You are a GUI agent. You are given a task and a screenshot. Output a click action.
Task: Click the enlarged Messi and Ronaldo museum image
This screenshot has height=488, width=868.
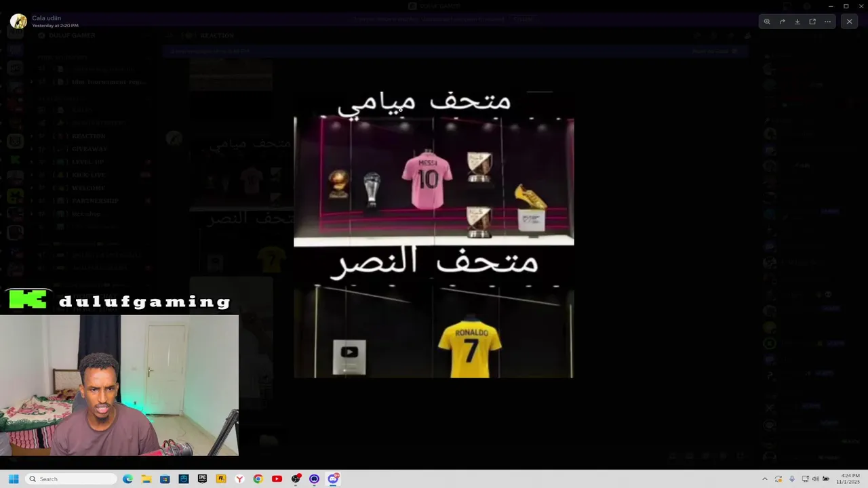434,234
